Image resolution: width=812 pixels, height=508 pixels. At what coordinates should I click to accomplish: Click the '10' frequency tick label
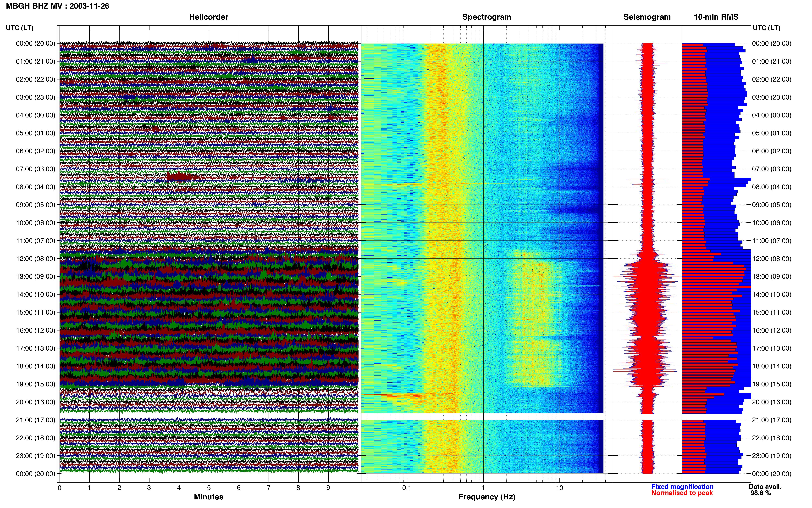tap(559, 487)
